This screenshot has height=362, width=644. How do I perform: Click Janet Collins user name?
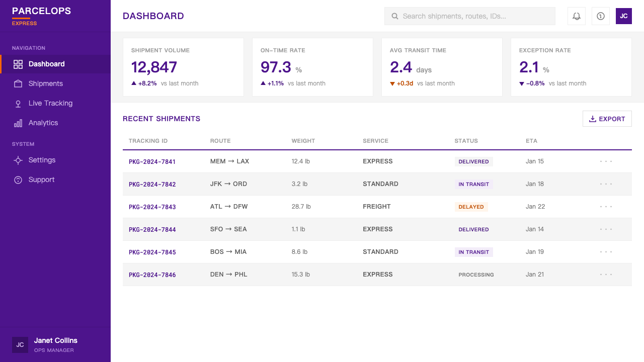(56, 340)
